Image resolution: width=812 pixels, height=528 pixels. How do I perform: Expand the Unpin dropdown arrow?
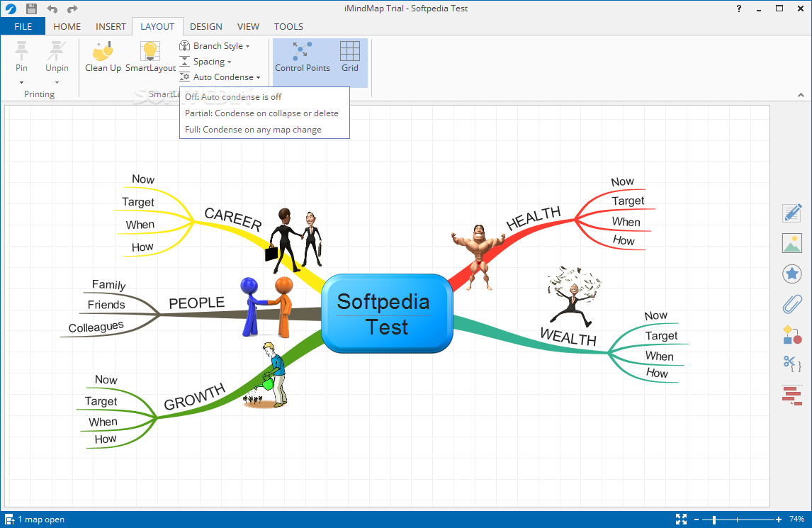click(x=57, y=82)
